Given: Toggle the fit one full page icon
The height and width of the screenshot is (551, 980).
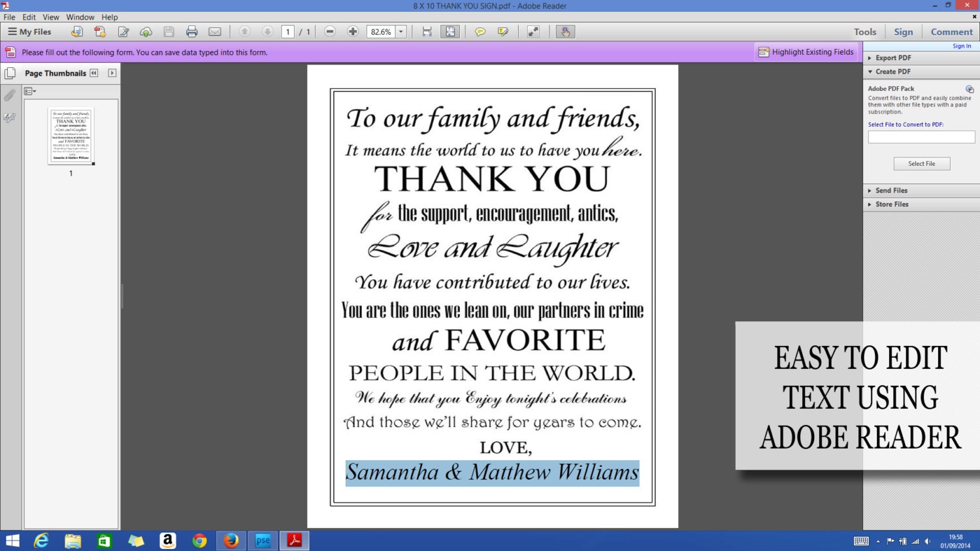Looking at the screenshot, I should pos(450,31).
